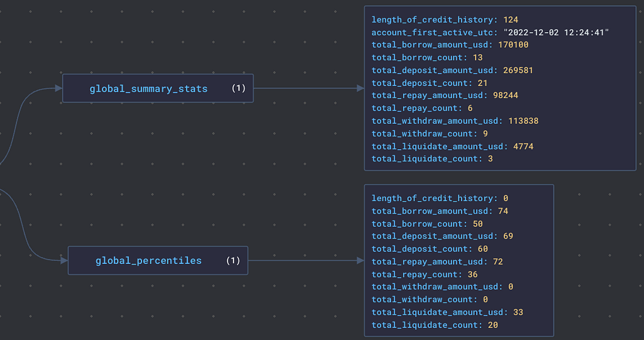644x340 pixels.
Task: Click length_of_credit_history: 124 in the top box
Action: pos(445,19)
